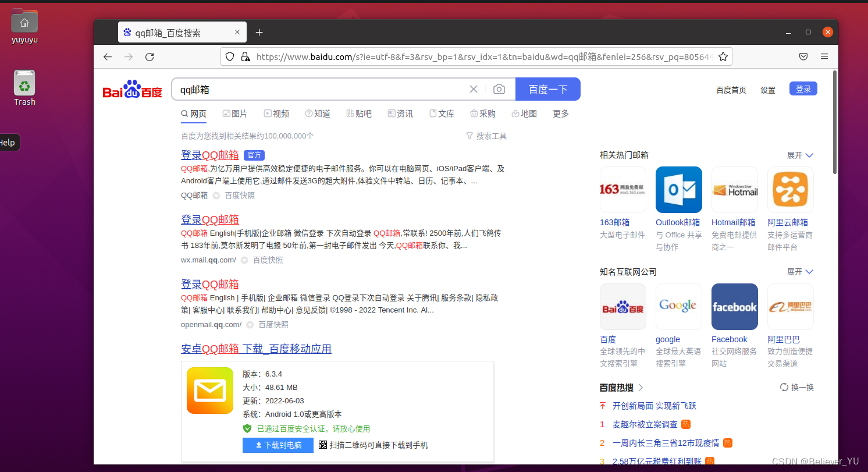Click the 百度 company logo thumbnail

tap(622, 307)
